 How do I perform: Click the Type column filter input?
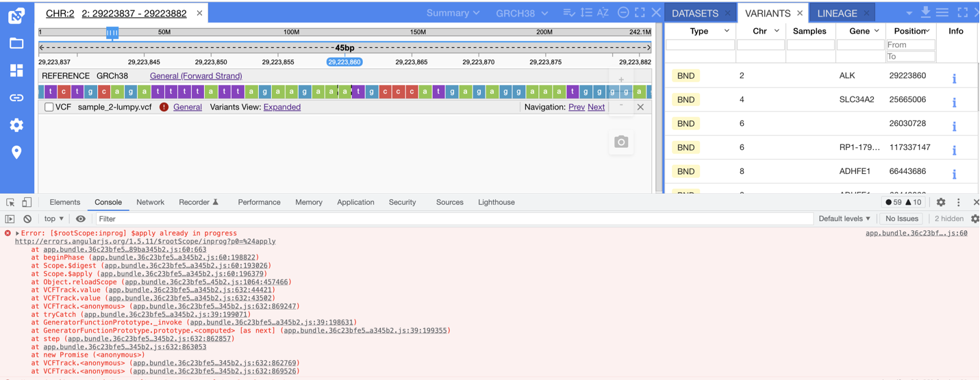click(x=700, y=45)
